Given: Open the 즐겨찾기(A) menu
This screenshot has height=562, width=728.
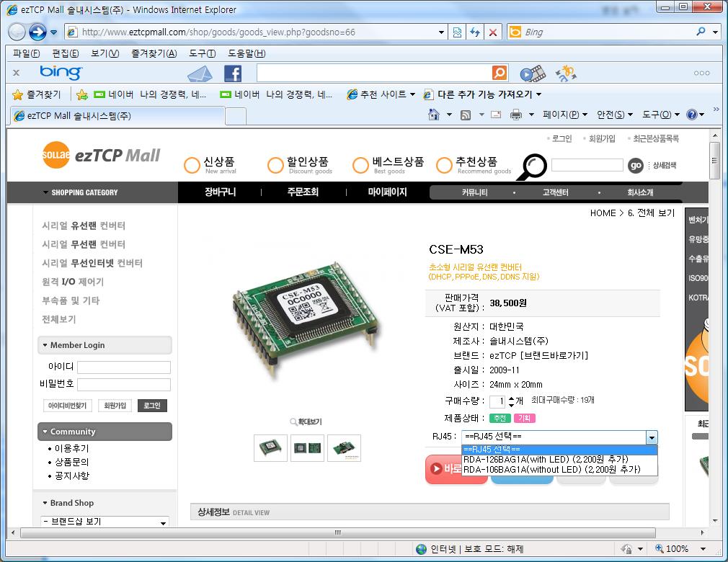Looking at the screenshot, I should click(154, 53).
